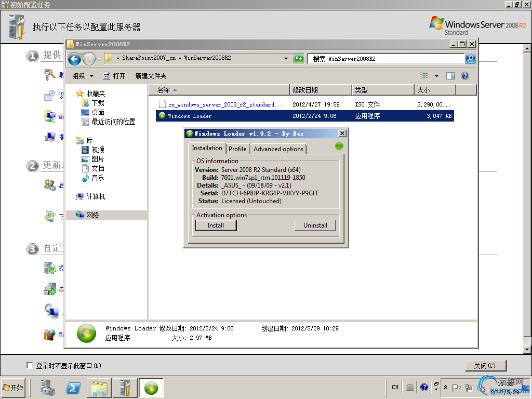Click the activate Windows key icon

(49, 74)
